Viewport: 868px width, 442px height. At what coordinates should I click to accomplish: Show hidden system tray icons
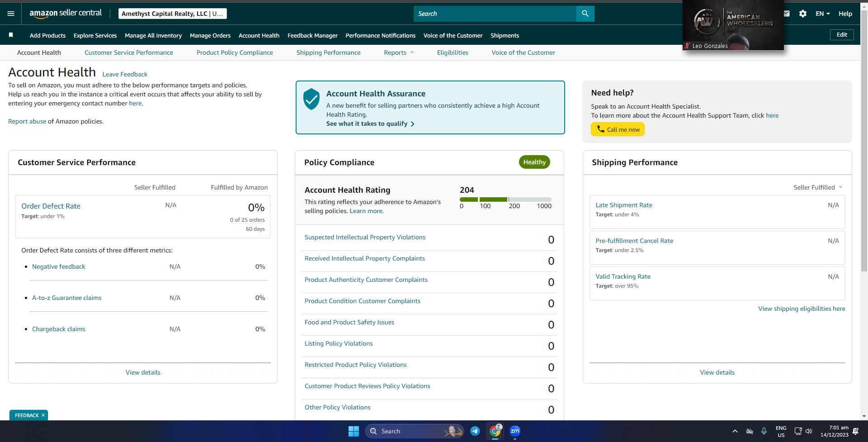click(x=735, y=431)
